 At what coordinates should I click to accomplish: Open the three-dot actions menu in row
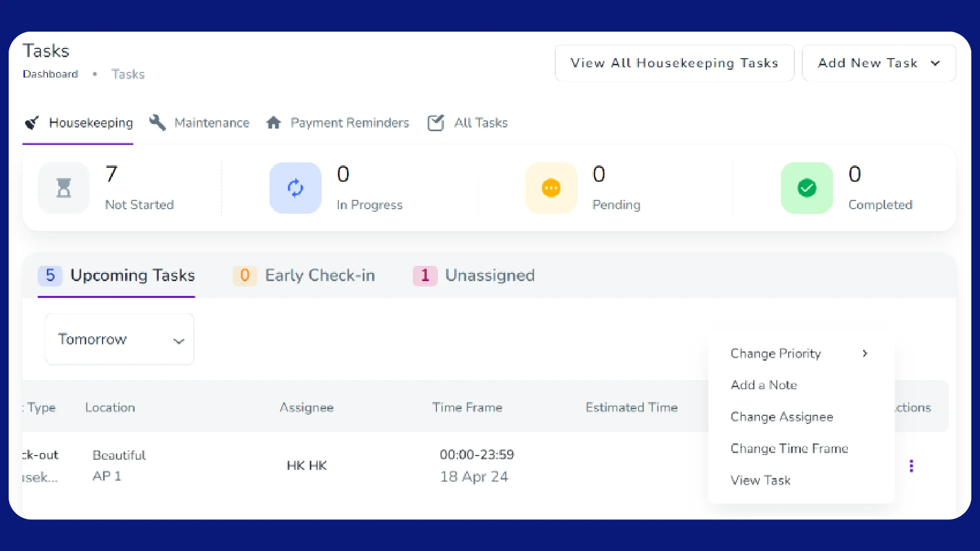coord(911,465)
